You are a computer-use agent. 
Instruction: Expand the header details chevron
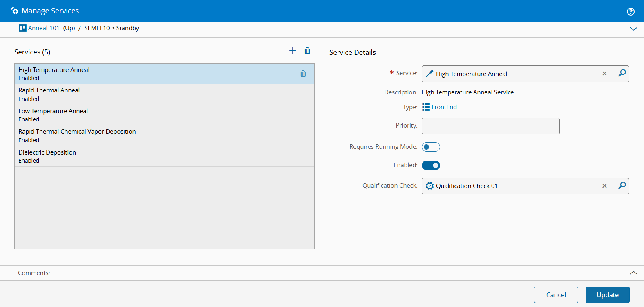tap(633, 29)
